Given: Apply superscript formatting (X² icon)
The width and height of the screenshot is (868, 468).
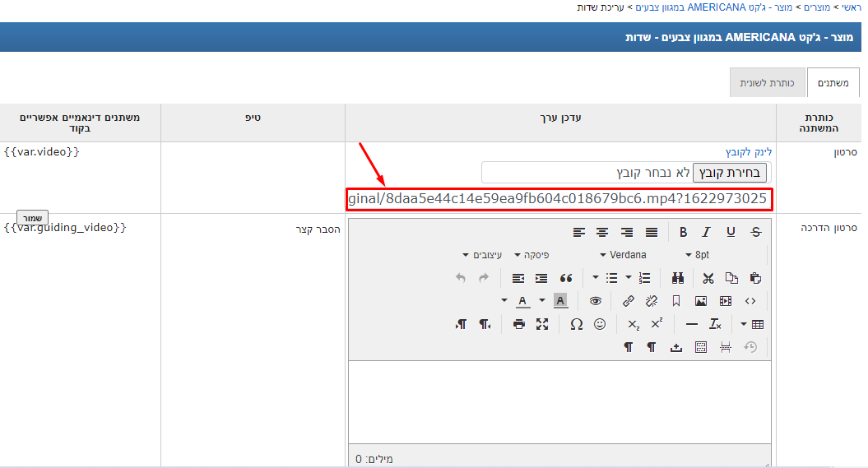Looking at the screenshot, I should pos(657,324).
